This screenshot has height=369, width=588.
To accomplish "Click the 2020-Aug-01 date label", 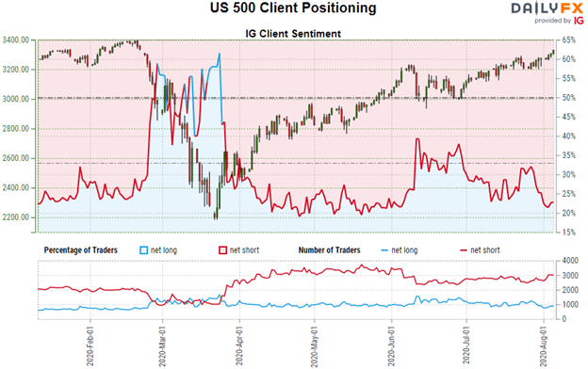I will tap(544, 345).
